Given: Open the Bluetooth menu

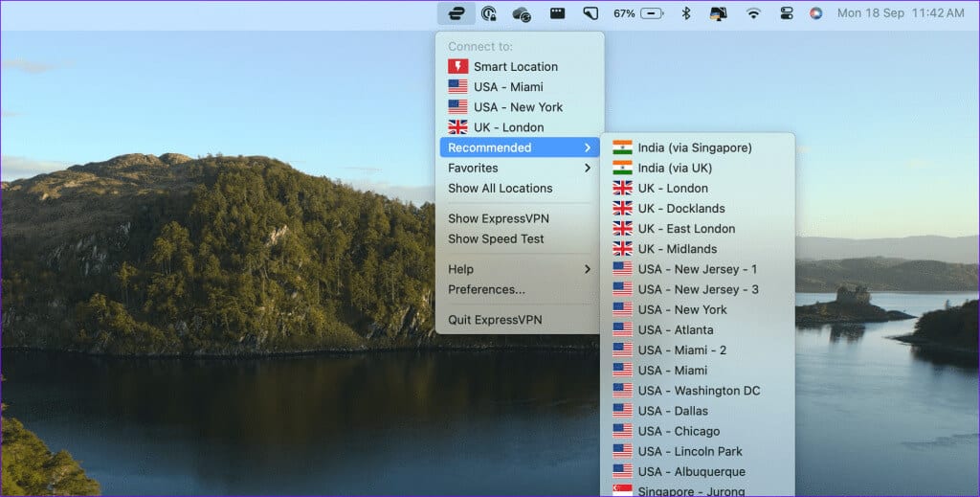Looking at the screenshot, I should coord(685,13).
